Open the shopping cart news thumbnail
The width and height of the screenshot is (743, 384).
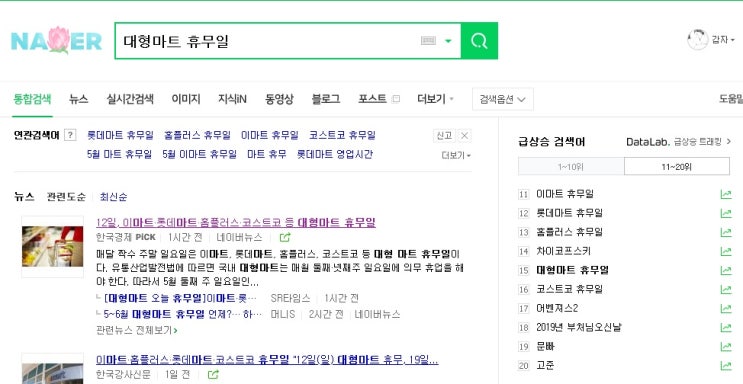pyautogui.click(x=53, y=247)
